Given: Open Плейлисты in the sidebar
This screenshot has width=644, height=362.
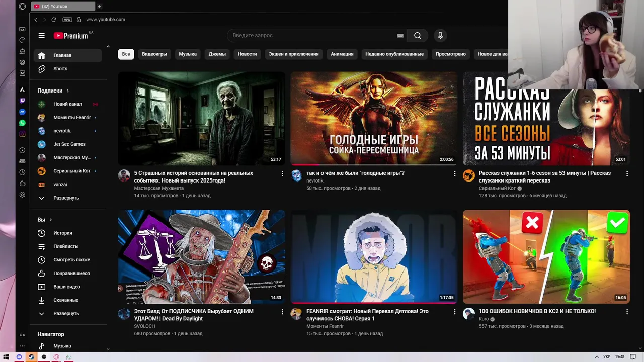Looking at the screenshot, I should pyautogui.click(x=68, y=246).
